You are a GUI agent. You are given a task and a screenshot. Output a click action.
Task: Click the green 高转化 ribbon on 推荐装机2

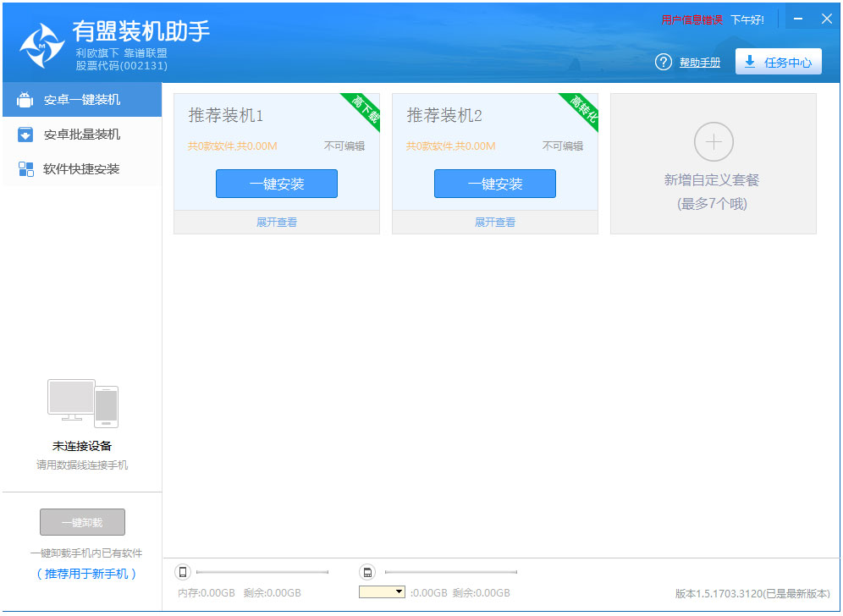(x=582, y=111)
